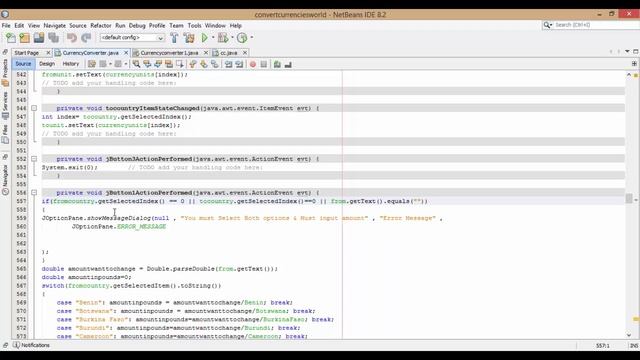Click the Last Edit icon in the editor toolbar
Screen dimensions: 640x360
tap(92, 64)
